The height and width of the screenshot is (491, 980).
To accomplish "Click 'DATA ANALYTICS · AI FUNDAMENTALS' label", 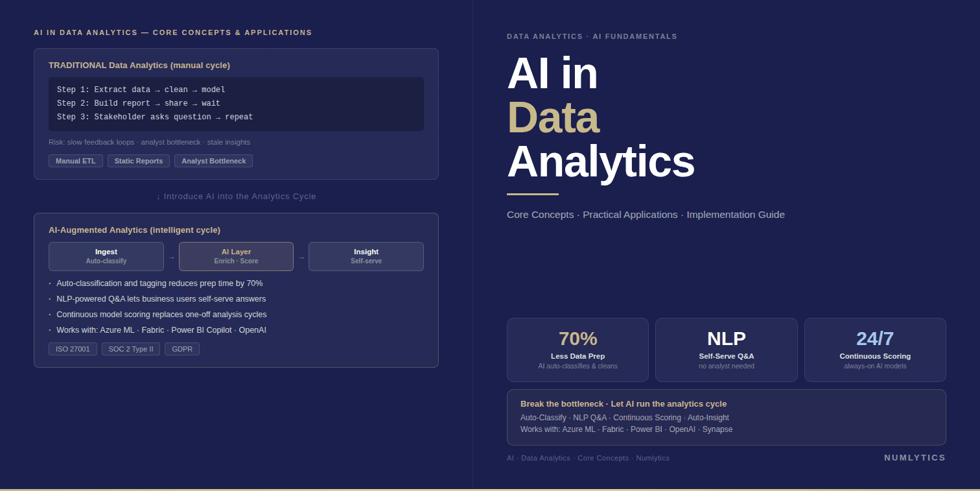I will (x=592, y=37).
